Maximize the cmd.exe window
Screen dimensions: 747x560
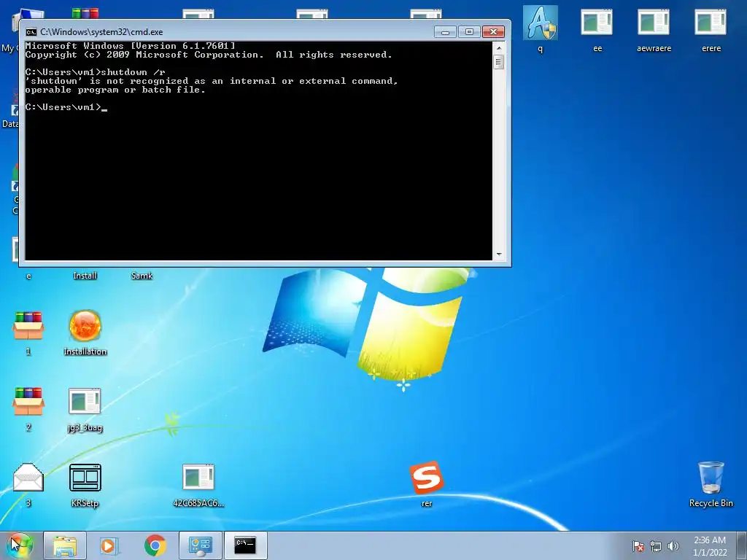469,32
